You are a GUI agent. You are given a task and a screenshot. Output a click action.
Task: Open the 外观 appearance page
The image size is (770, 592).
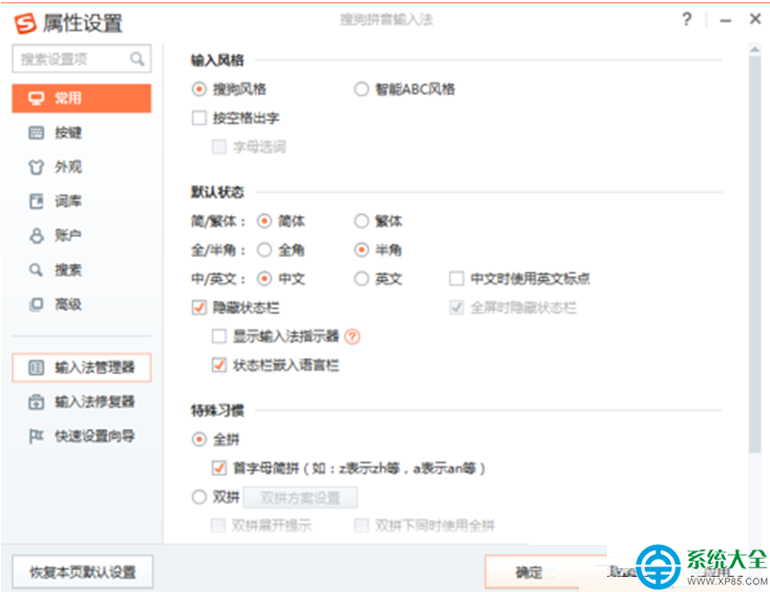[82, 167]
